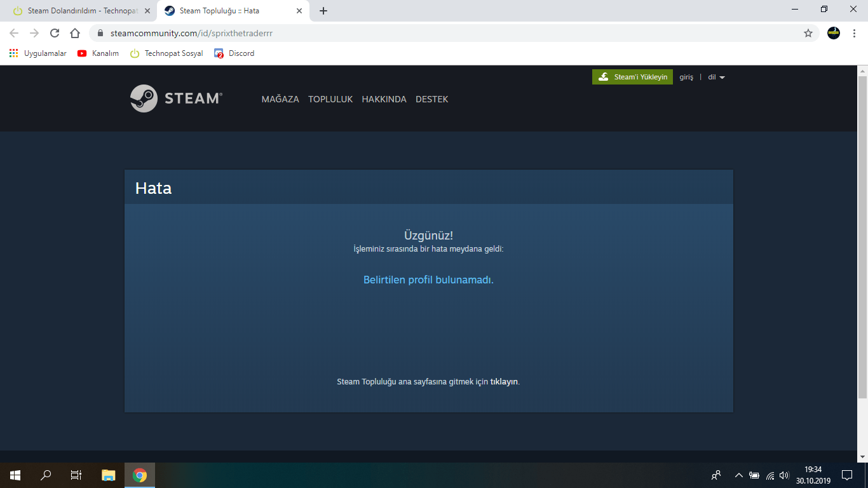Open the Chrome profile avatar
This screenshot has height=488, width=868.
click(x=834, y=33)
